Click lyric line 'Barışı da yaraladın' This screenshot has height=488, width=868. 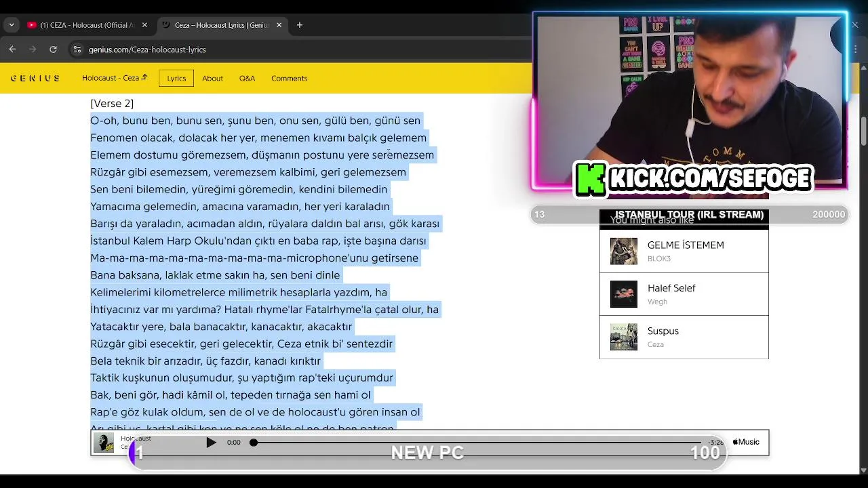click(265, 224)
